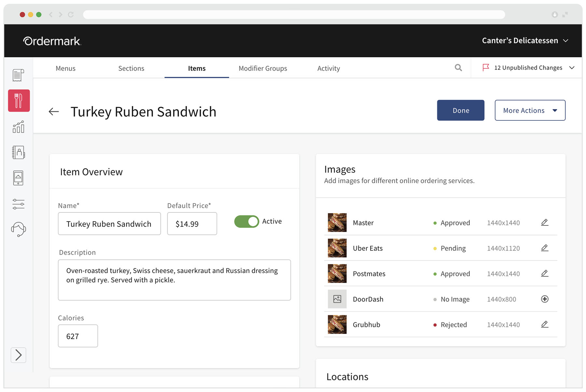Image resolution: width=586 pixels, height=392 pixels.
Task: Click the red flag unpublished changes icon
Action: [x=486, y=67]
